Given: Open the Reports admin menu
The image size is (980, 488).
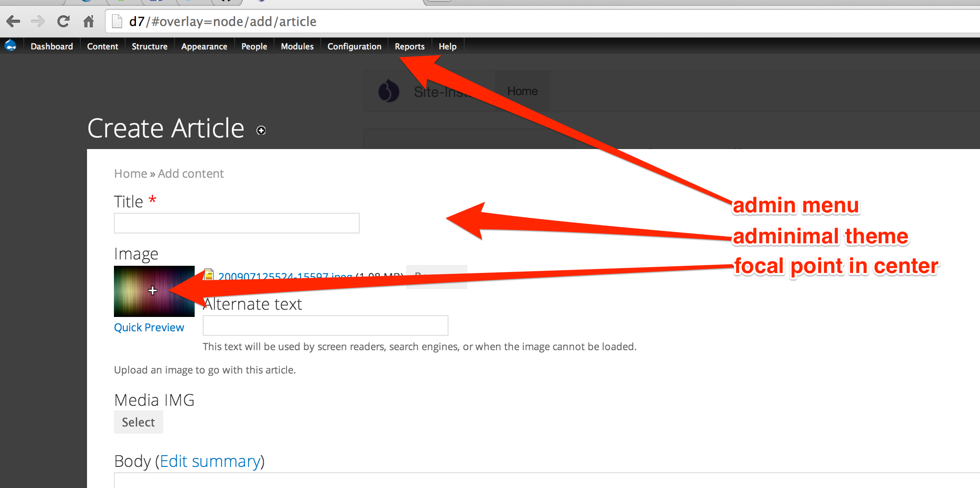Looking at the screenshot, I should pyautogui.click(x=409, y=46).
